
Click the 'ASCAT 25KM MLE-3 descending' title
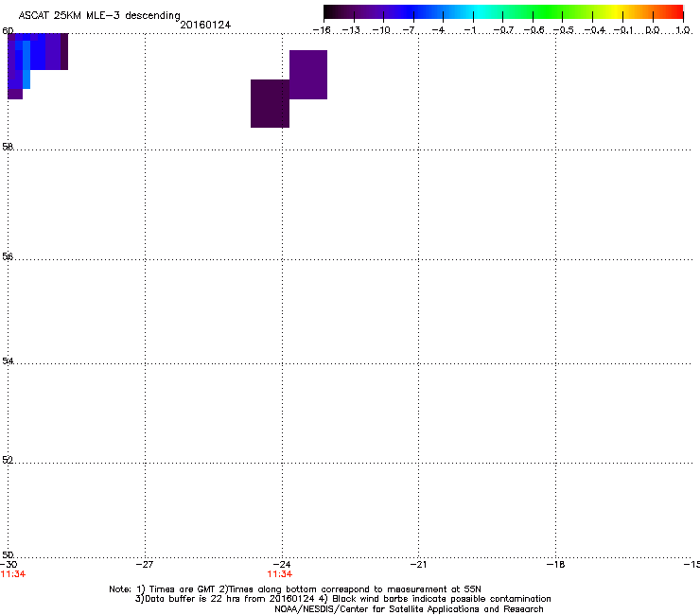(x=99, y=16)
